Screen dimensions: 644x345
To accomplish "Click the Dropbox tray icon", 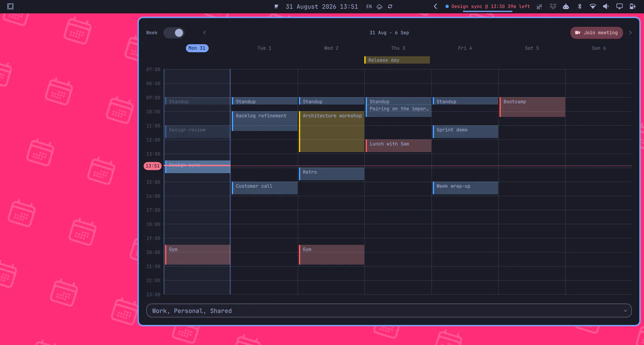I will click(553, 6).
